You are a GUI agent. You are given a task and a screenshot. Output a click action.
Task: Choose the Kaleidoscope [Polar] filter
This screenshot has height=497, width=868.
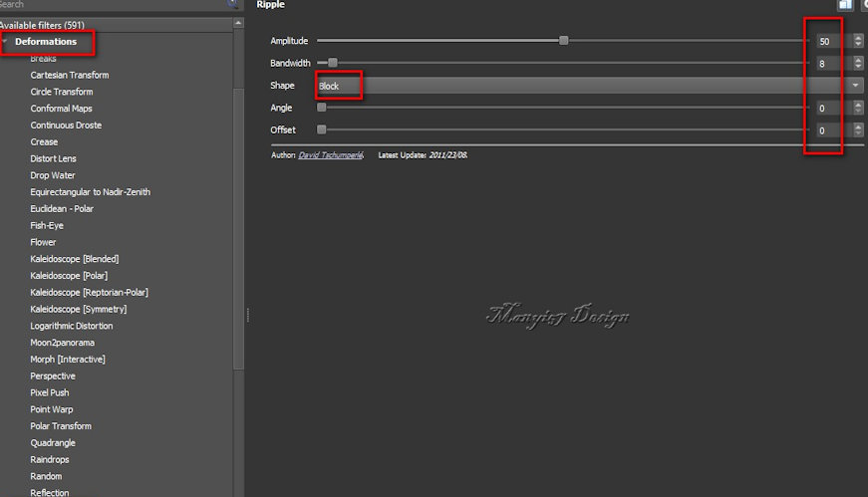[69, 276]
